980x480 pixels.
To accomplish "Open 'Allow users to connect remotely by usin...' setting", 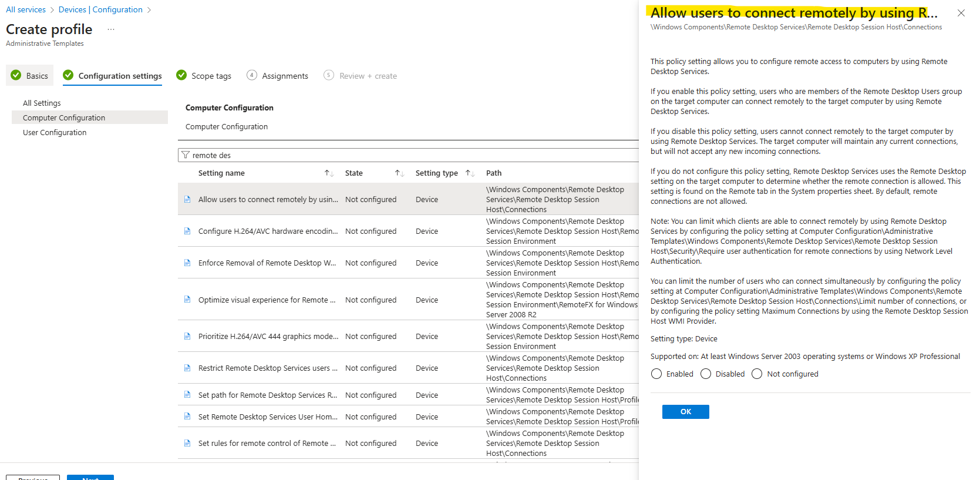I will (268, 199).
